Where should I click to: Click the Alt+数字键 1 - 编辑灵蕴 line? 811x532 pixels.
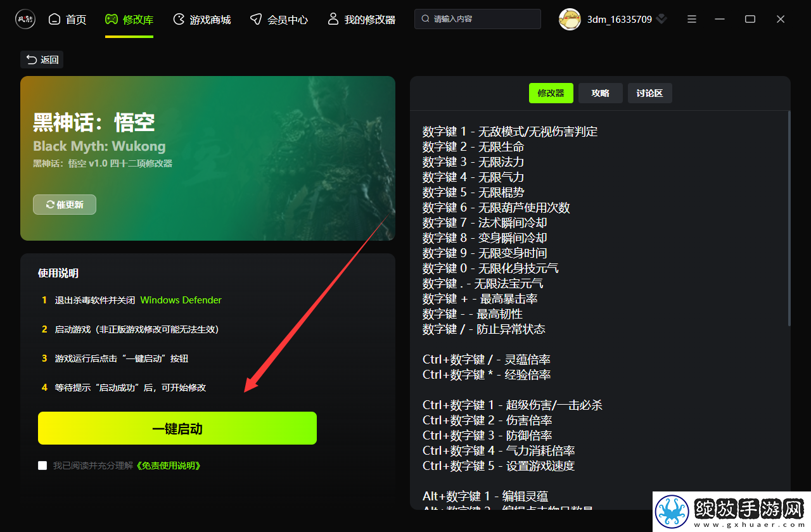click(485, 497)
